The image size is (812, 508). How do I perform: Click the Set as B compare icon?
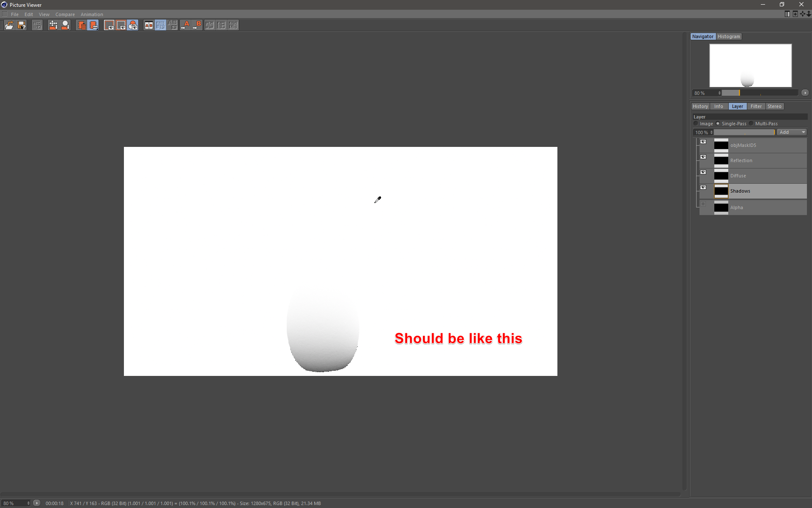(197, 25)
